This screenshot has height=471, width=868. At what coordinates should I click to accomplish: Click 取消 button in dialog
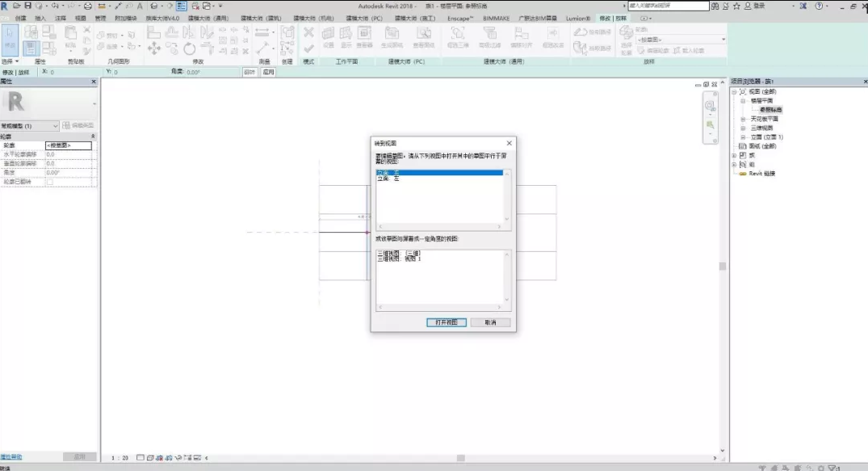pos(490,322)
